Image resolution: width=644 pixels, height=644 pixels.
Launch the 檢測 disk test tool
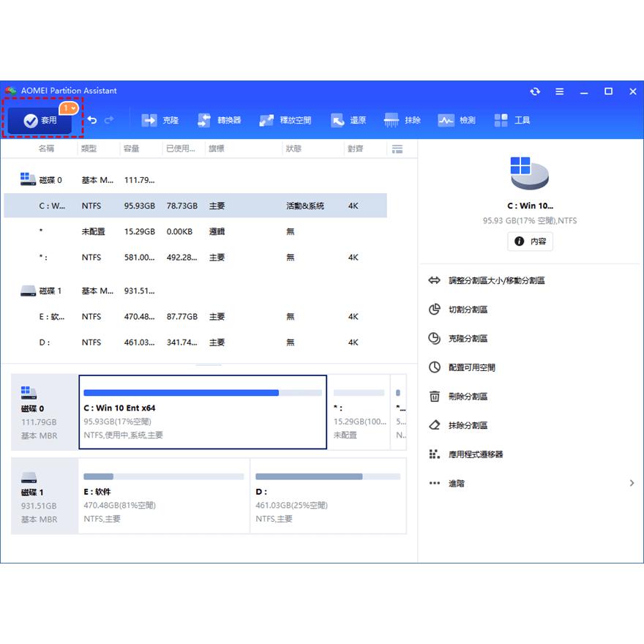455,119
